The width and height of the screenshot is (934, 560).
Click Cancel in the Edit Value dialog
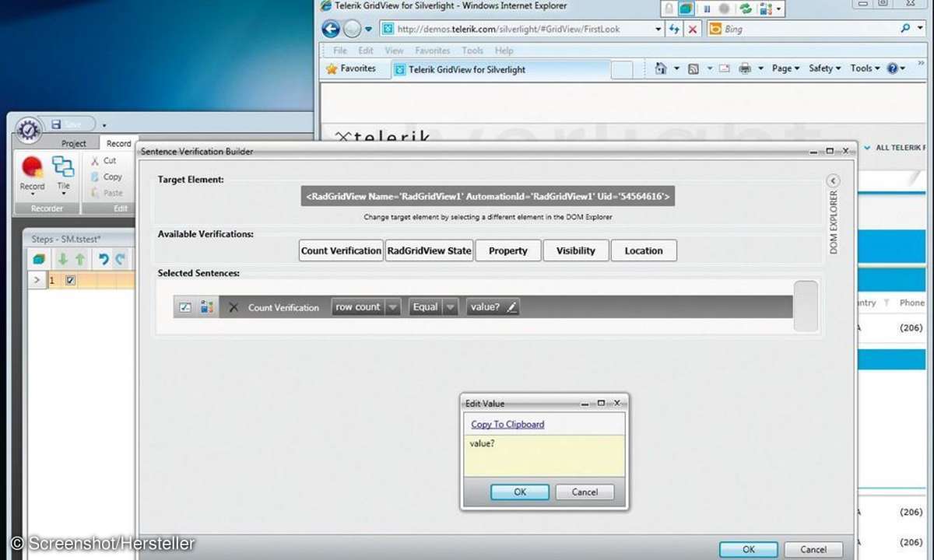[x=585, y=492]
